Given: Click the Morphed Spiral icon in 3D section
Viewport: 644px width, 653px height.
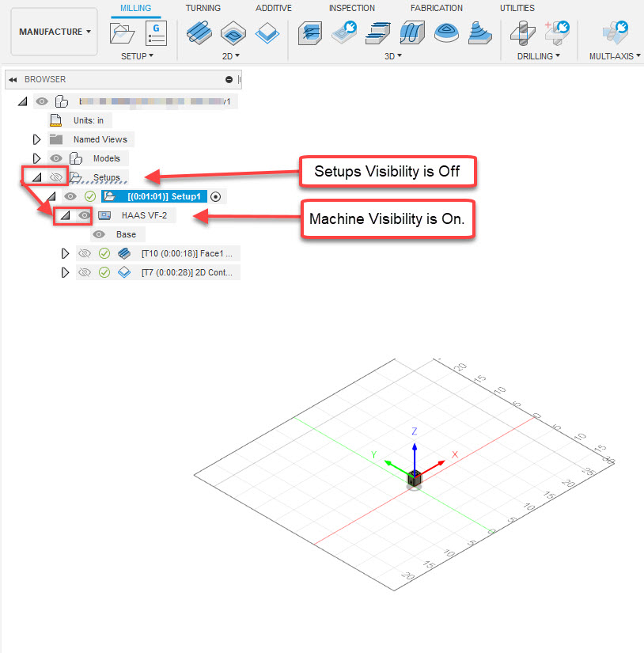Looking at the screenshot, I should point(445,36).
